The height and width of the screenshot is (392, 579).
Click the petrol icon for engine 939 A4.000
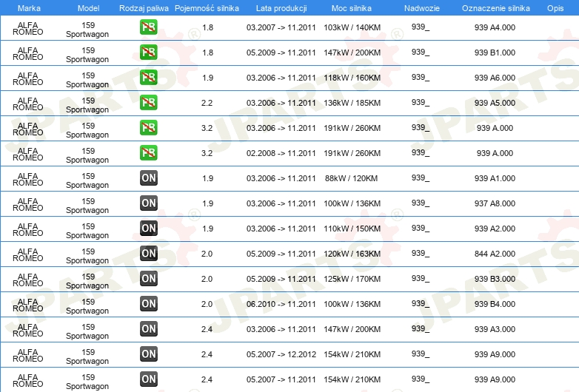148,27
